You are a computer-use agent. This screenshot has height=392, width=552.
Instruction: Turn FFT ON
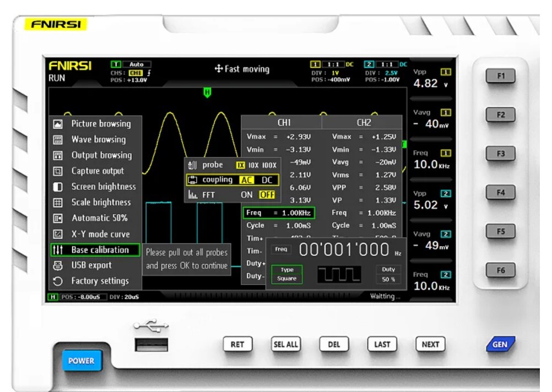point(246,195)
